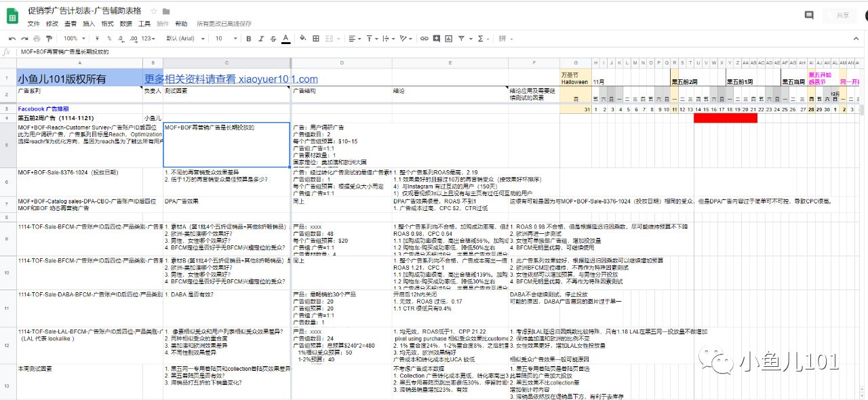Star the spreadsheet
Viewport: 868px width, 400px height.
pyautogui.click(x=153, y=12)
